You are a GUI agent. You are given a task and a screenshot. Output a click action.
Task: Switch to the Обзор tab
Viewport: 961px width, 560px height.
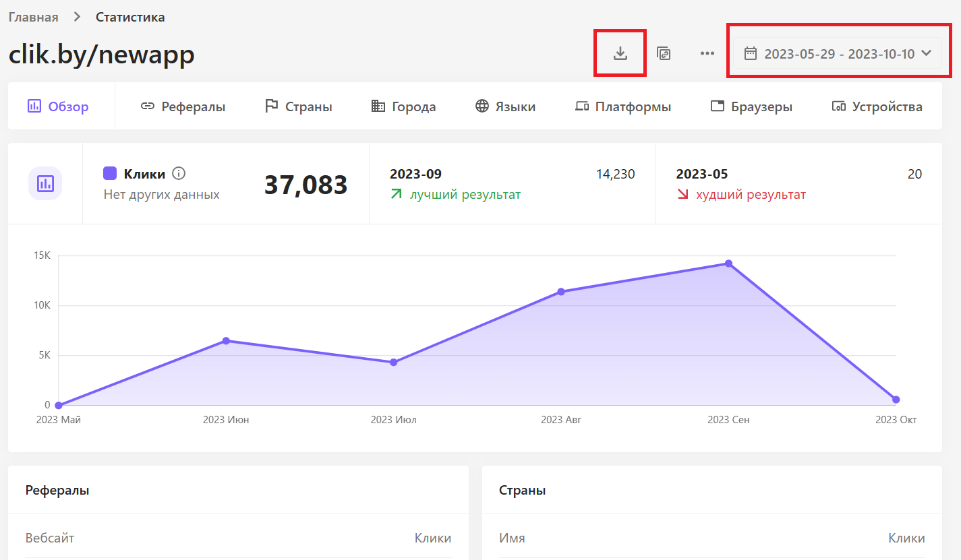(58, 106)
